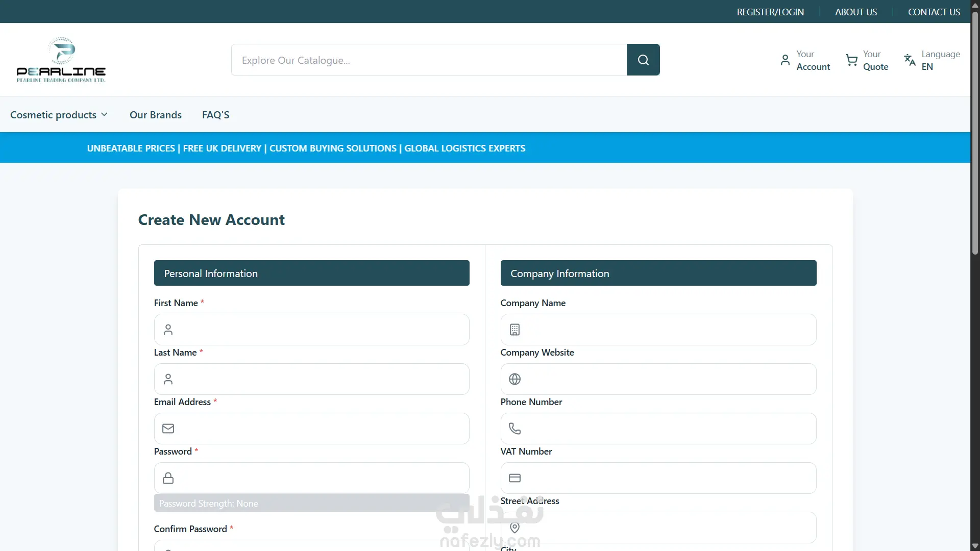The image size is (980, 551).
Task: Open the Language EN selector
Action: tap(932, 60)
